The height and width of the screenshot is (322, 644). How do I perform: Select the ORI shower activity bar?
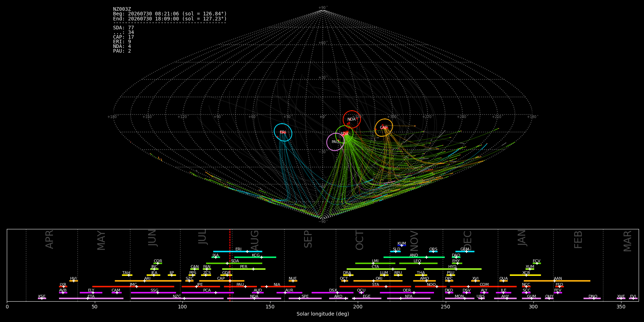click(378, 281)
